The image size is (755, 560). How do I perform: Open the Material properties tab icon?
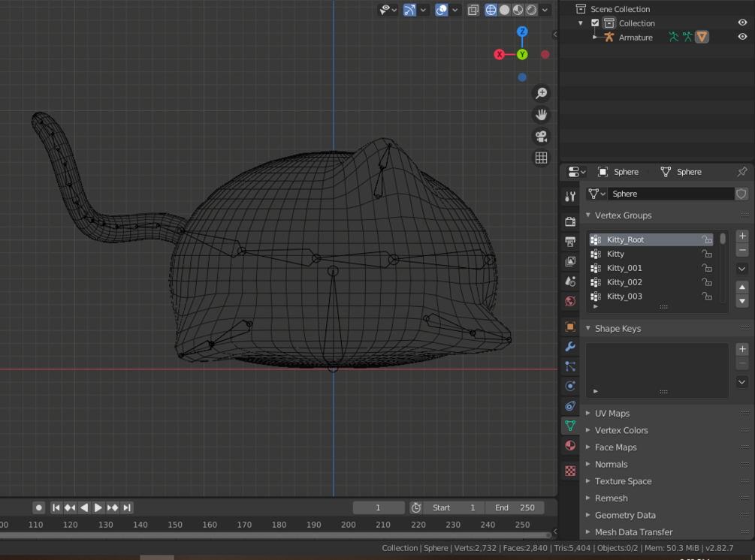(x=570, y=445)
